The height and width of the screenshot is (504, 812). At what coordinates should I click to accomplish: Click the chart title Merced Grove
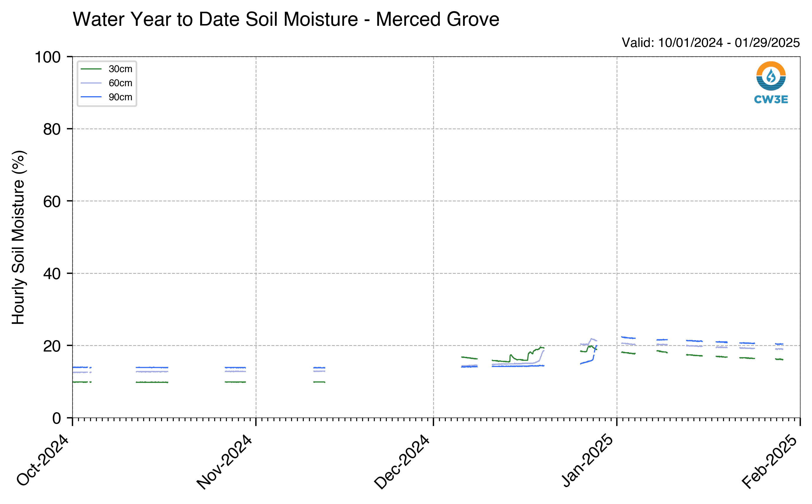286,19
